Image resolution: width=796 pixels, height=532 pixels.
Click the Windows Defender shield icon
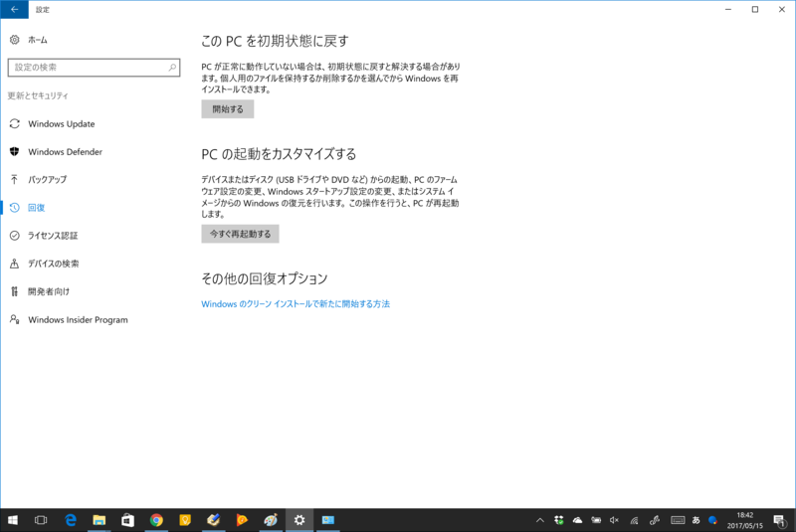14,151
